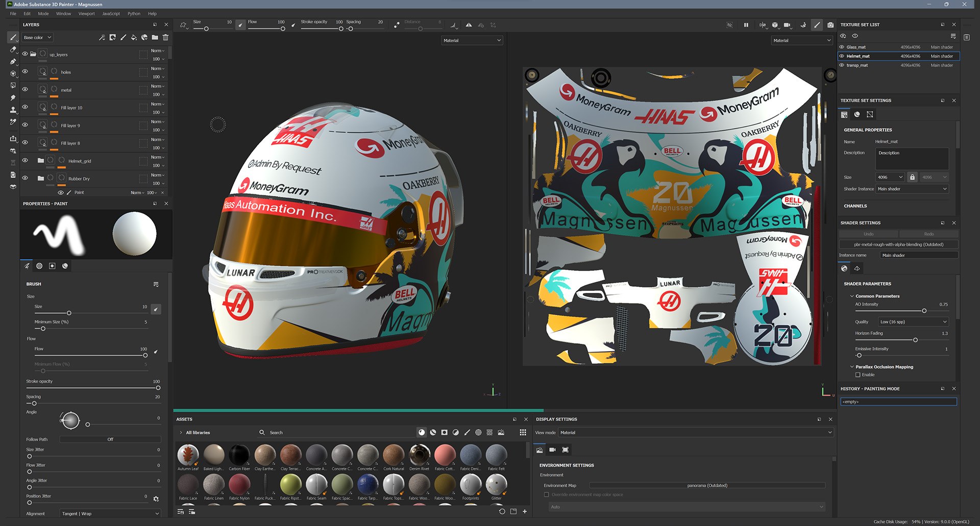Toggle visibility of Fill layer 10

[24, 107]
